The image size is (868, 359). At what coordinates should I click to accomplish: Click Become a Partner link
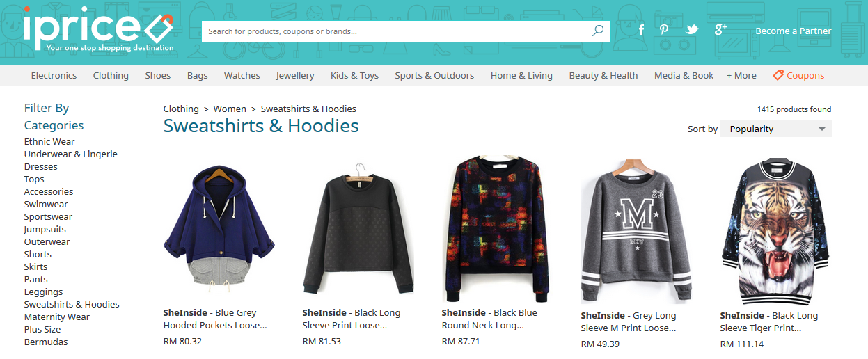[794, 31]
